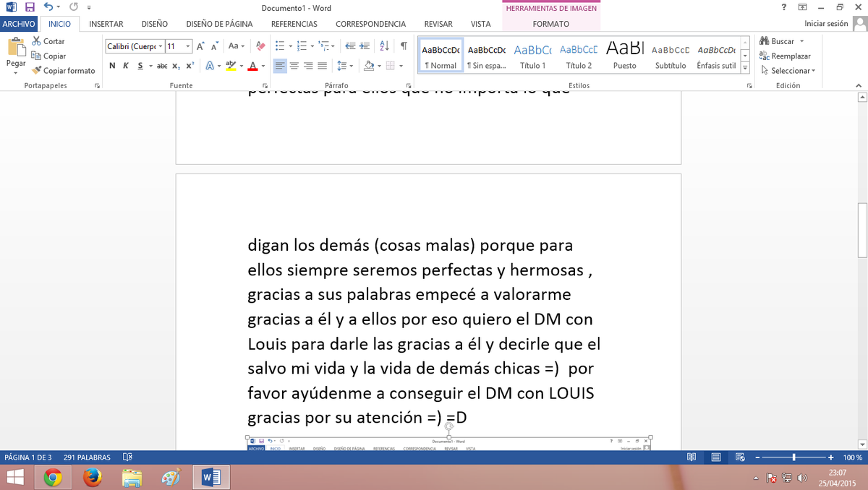Open the Fuente dialog launcher
Screen dimensions: 868x490
(265, 86)
